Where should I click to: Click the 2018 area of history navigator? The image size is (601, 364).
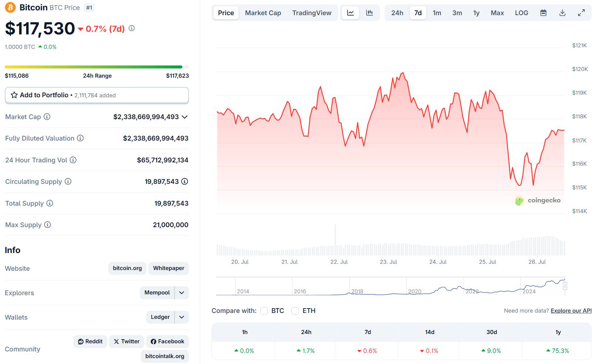[x=357, y=291]
